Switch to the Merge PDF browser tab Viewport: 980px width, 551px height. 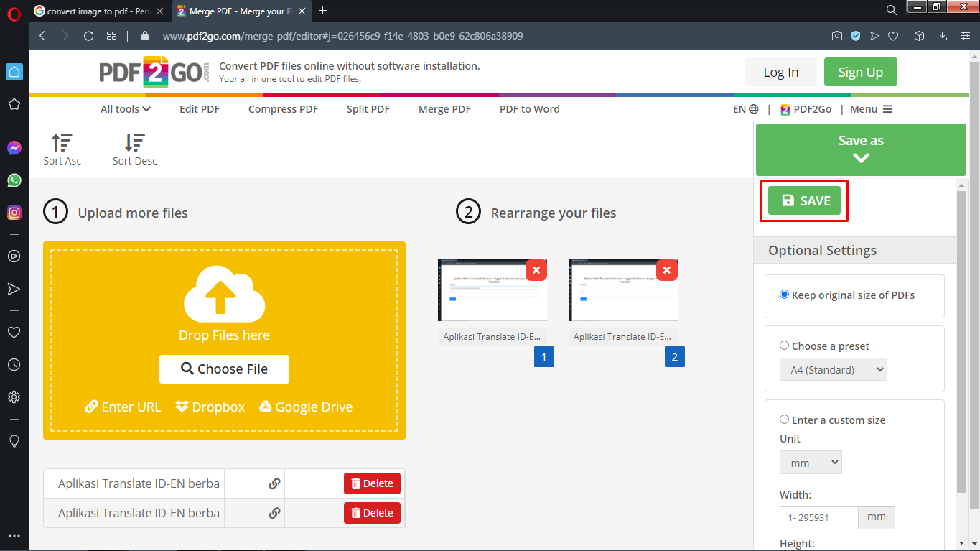tap(241, 11)
